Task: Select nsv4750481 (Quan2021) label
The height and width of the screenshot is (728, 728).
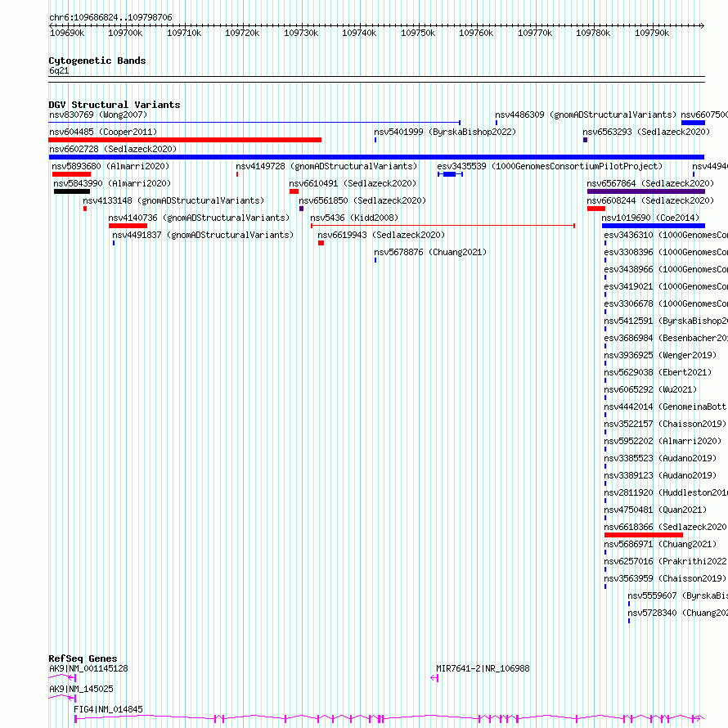Action: (655, 510)
